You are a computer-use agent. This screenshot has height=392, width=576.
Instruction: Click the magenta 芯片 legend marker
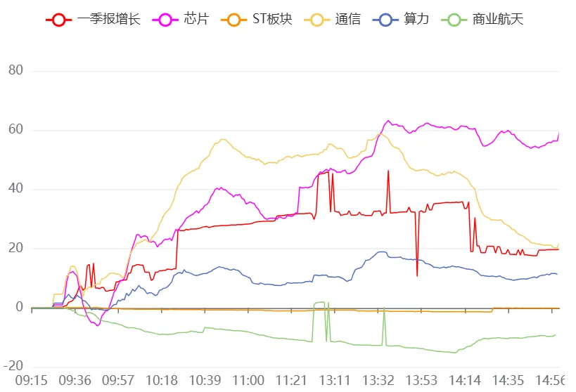coord(165,20)
